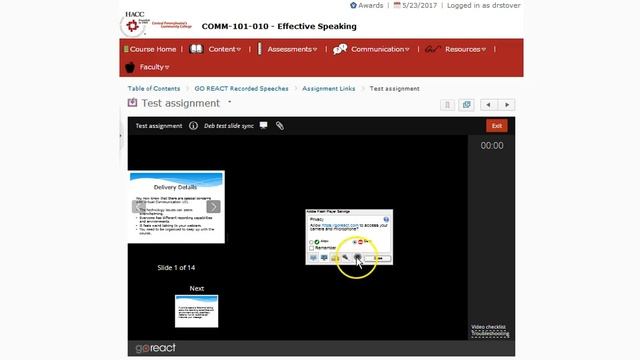Open Course Home in navbar

pyautogui.click(x=153, y=49)
